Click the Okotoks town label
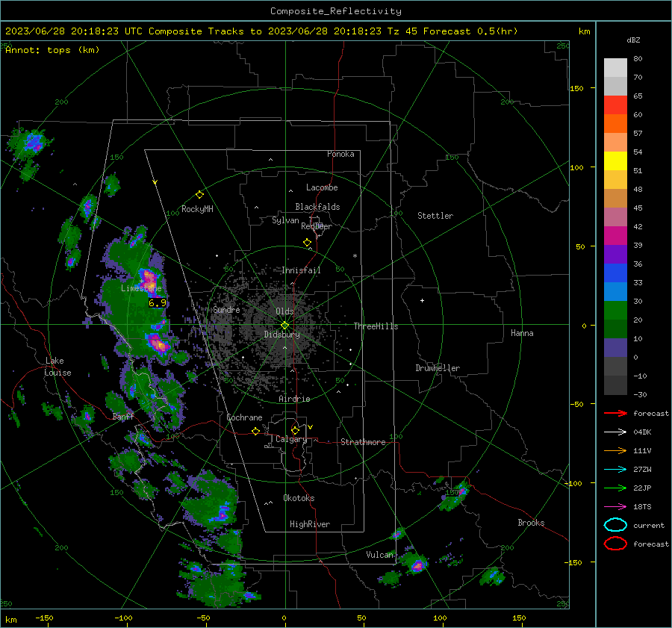 tap(299, 498)
